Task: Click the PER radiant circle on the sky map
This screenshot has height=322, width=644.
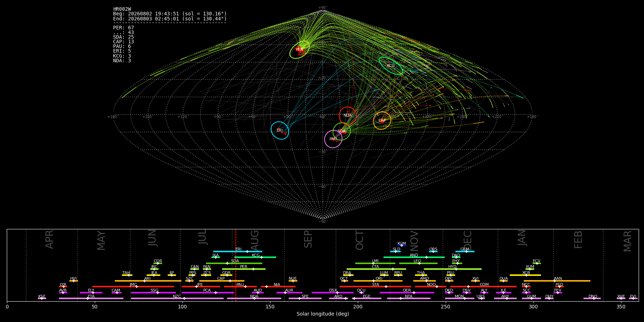Action: (x=299, y=50)
